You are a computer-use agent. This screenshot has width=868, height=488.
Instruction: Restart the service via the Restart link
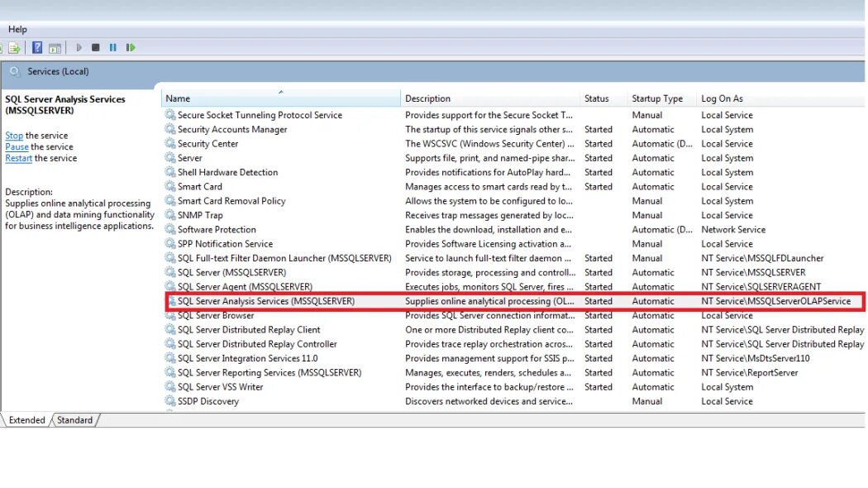pyautogui.click(x=17, y=158)
